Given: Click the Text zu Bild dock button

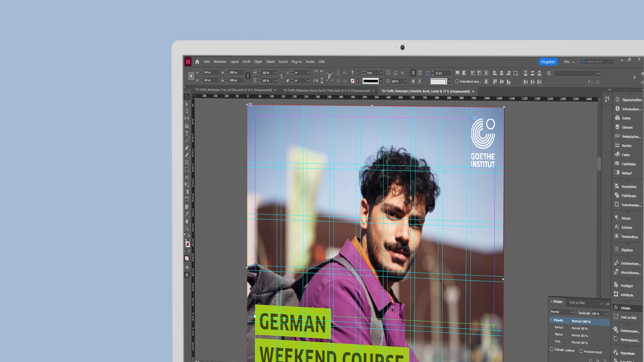Looking at the screenshot, I should [x=626, y=317].
